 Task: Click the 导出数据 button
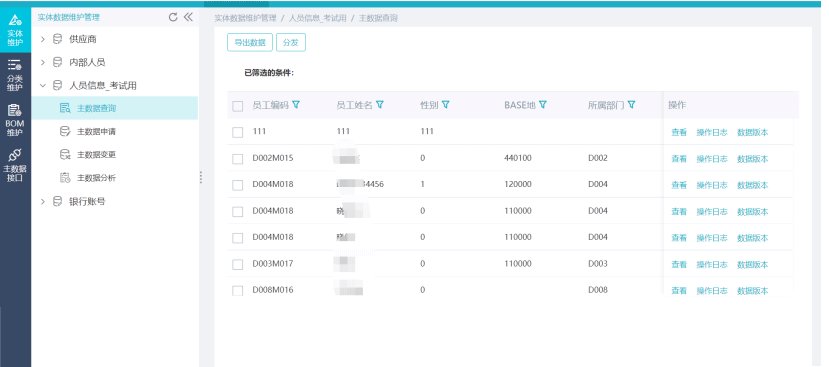coord(250,43)
